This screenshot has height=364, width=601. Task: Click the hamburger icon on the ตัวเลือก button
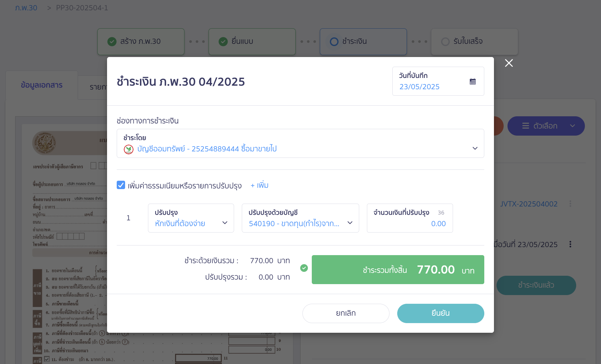pos(526,126)
